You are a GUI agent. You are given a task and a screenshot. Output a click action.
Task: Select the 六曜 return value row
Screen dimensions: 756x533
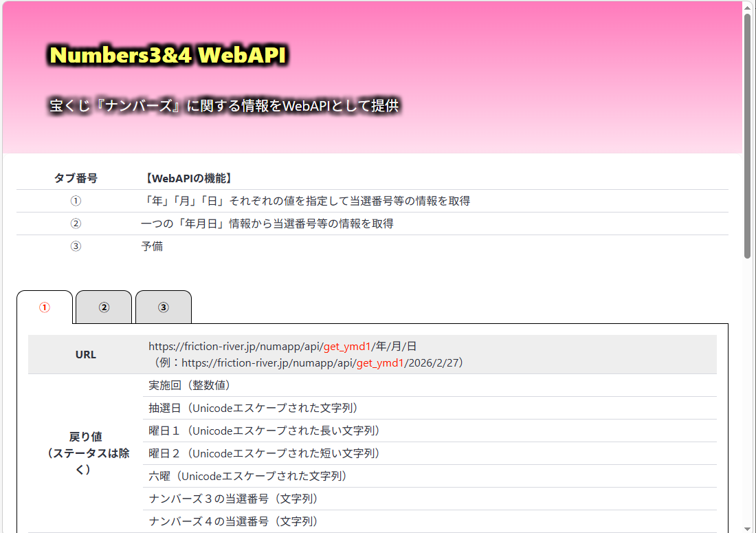(x=248, y=476)
